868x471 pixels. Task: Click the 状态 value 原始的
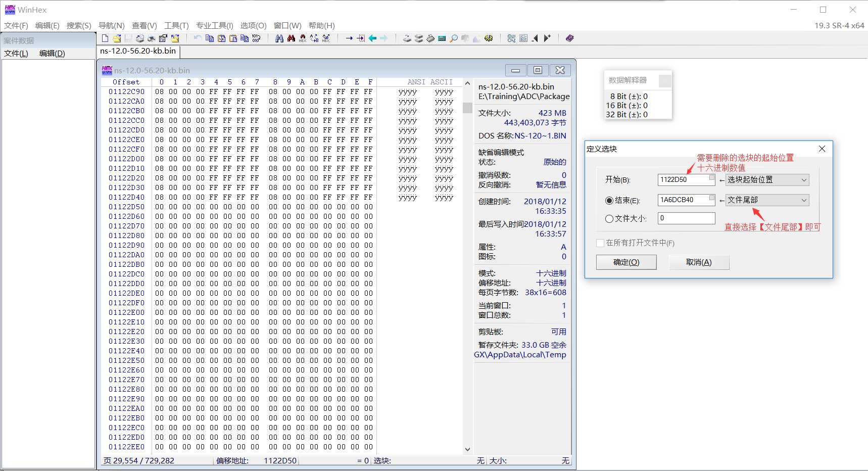pyautogui.click(x=555, y=162)
